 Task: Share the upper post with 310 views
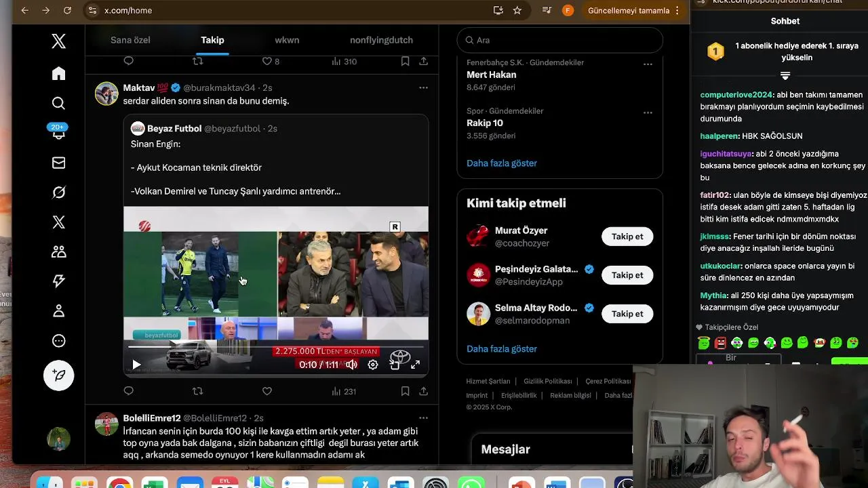coord(423,61)
